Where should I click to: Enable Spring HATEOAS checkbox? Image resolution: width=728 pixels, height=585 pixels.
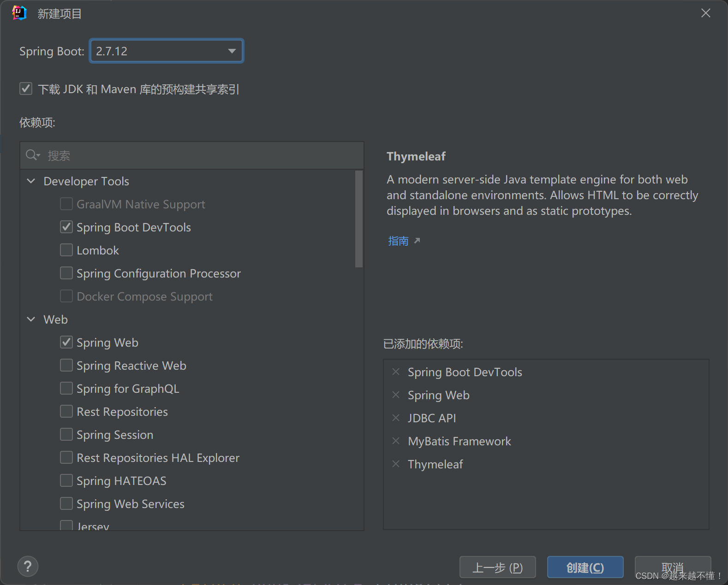tap(66, 480)
